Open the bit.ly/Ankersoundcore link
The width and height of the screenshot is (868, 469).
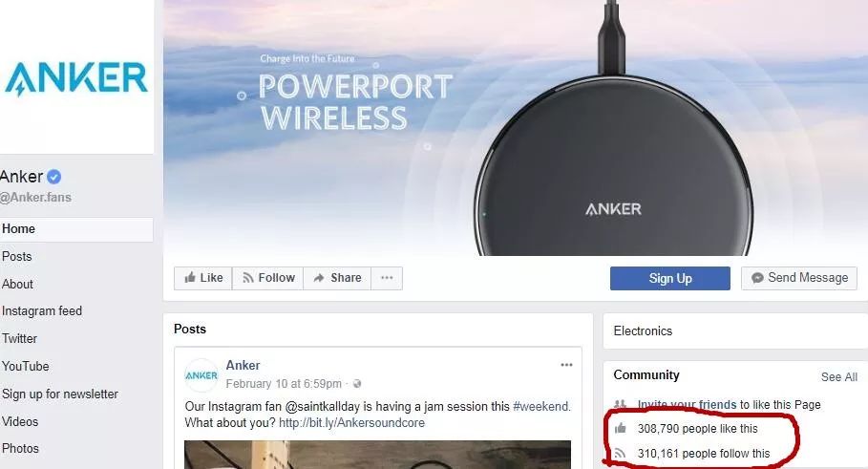tap(351, 423)
